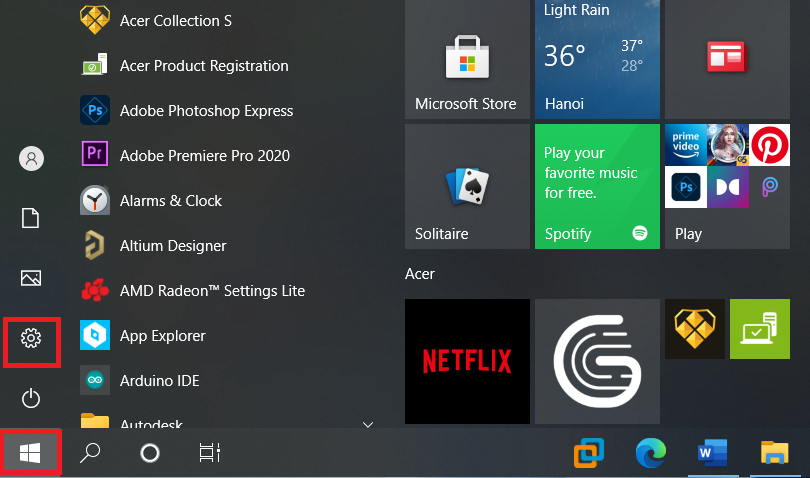Screen dimensions: 810x478
Task: Open Photoshop icon in the Play tile
Action: point(686,187)
